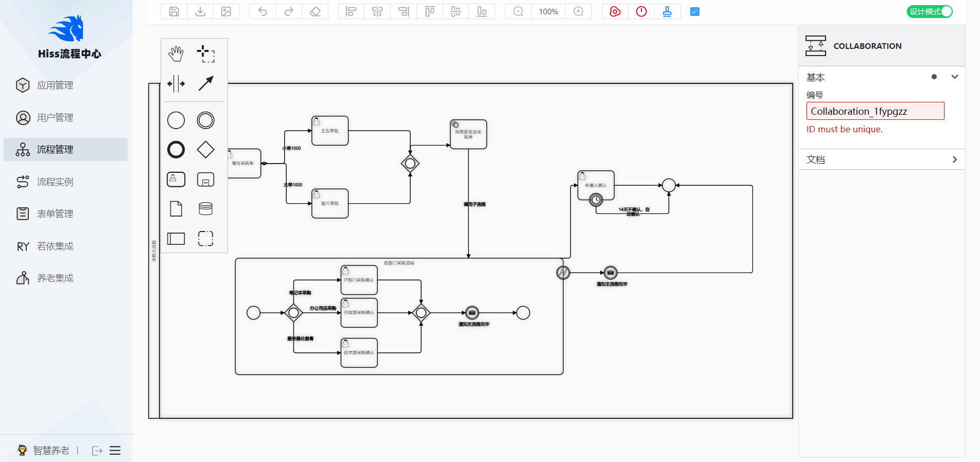
Task: Toggle the 设计模式 switch
Action: point(930,11)
